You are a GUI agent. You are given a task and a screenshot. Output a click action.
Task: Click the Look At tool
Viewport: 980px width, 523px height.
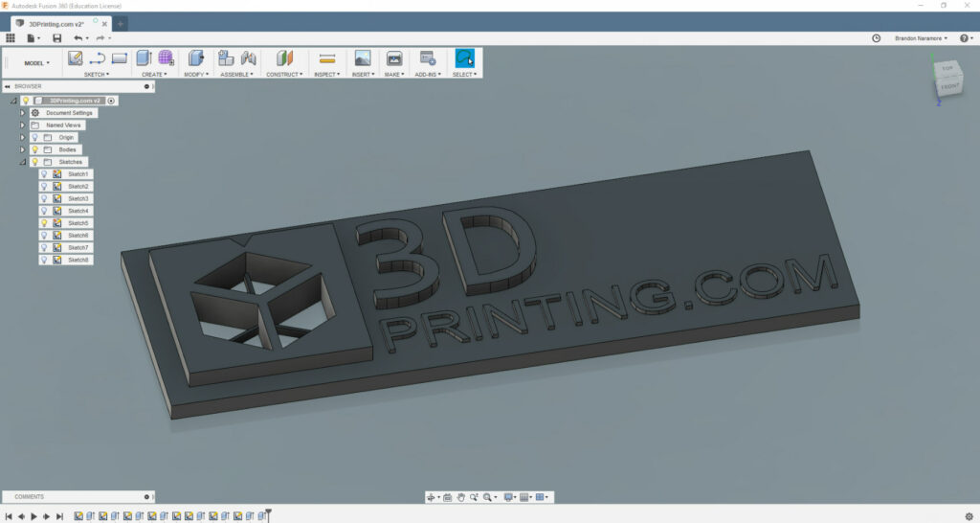pyautogui.click(x=448, y=497)
